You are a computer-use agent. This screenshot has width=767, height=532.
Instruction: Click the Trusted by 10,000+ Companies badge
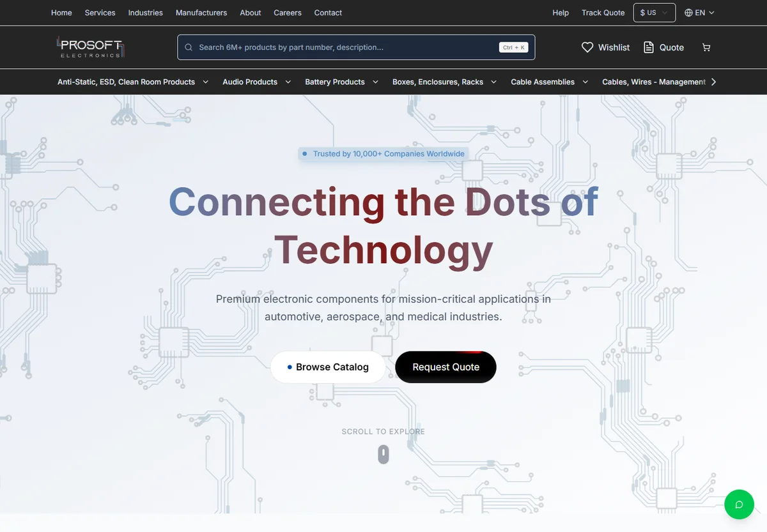point(383,154)
